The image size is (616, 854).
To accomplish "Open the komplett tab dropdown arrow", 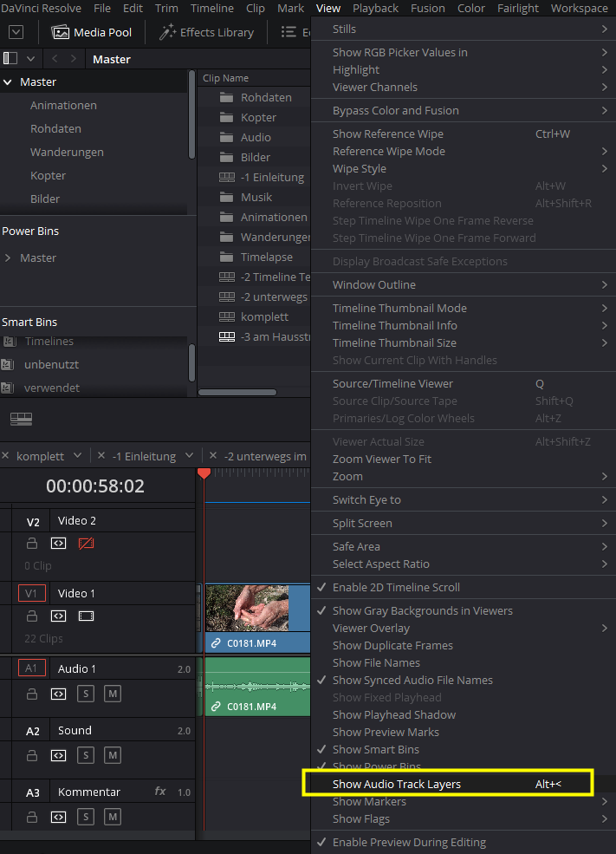I will (x=77, y=455).
